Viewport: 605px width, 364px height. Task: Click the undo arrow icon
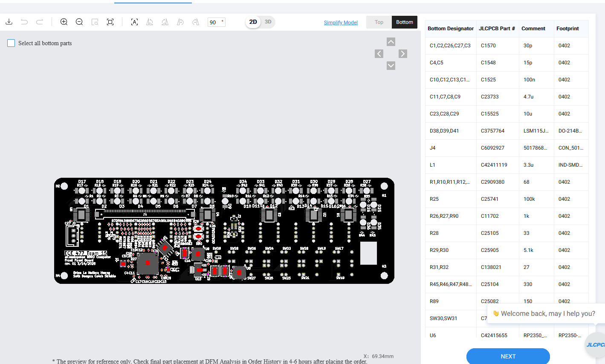coord(24,22)
